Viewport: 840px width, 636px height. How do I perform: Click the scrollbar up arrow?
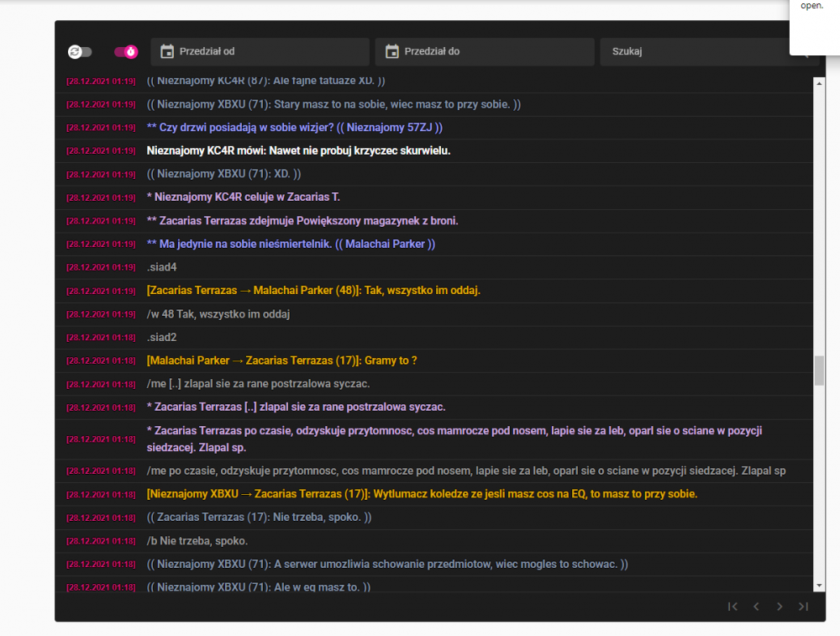click(819, 83)
